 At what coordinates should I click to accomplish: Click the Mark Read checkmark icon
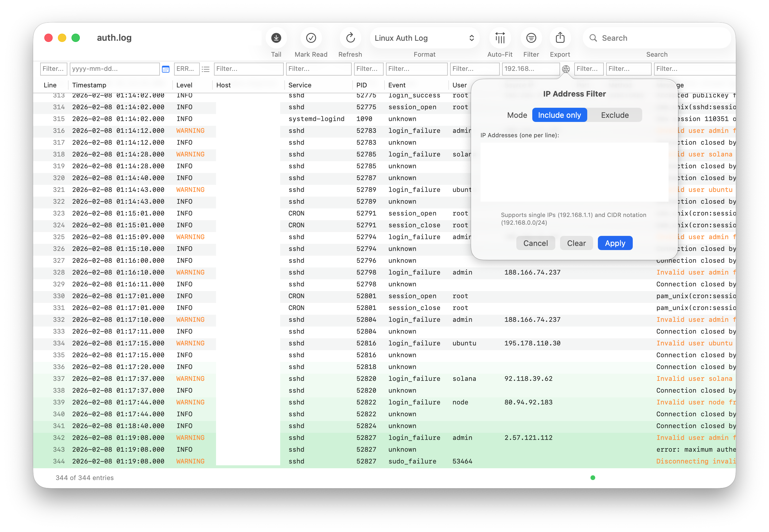coord(311,38)
